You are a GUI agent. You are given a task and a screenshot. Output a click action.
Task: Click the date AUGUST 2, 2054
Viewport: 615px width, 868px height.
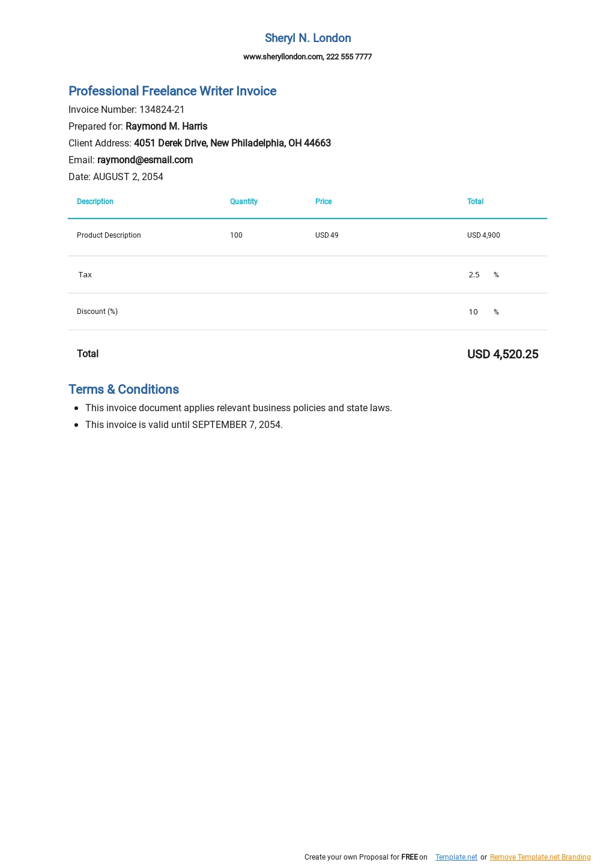click(128, 177)
